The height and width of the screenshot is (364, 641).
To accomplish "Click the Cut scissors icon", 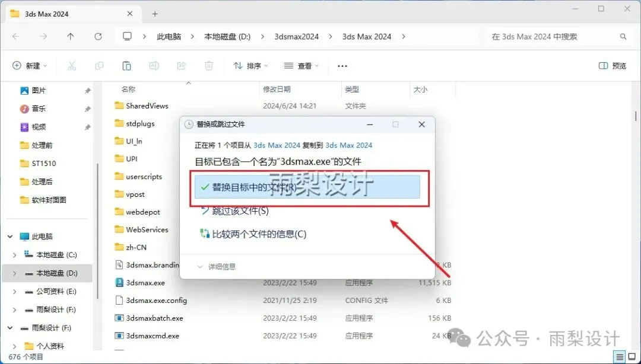I will click(x=72, y=66).
